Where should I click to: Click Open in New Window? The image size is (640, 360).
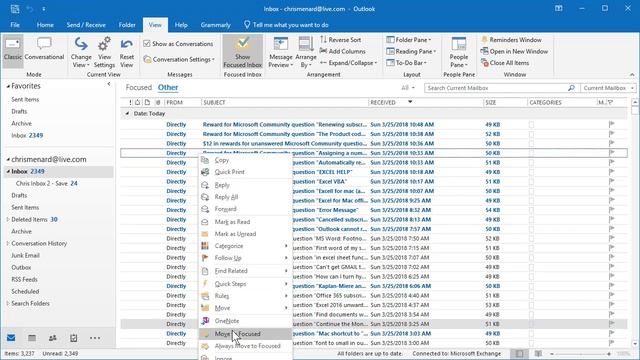514,51
